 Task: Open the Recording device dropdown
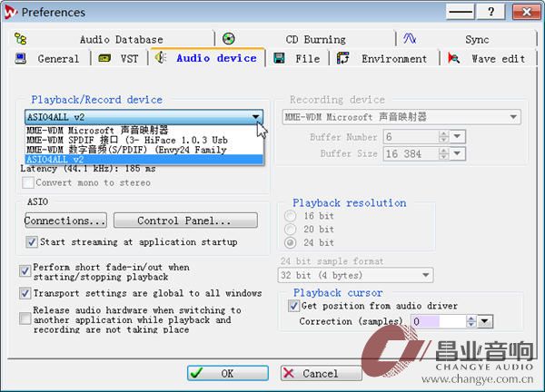401,117
